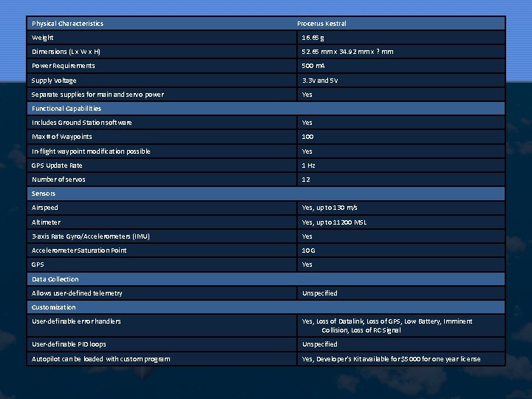Click the 'Airspeed' row label
532x399 pixels.
tap(45, 208)
